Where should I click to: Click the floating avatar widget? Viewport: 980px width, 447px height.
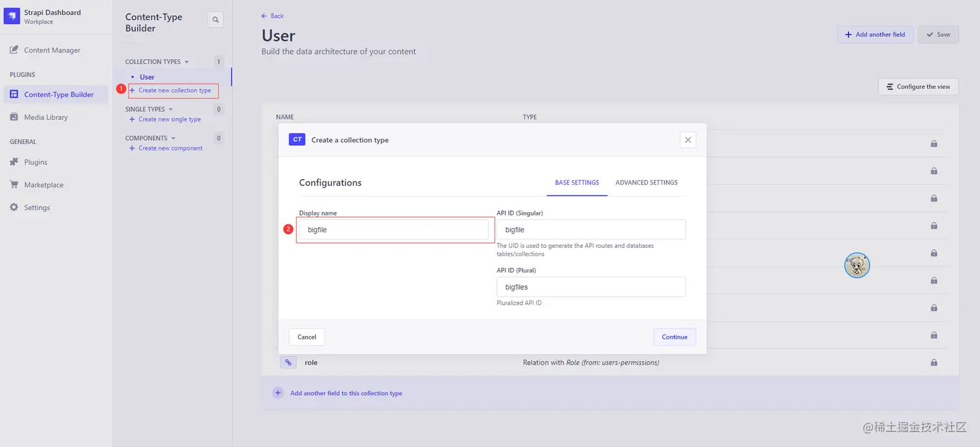857,265
